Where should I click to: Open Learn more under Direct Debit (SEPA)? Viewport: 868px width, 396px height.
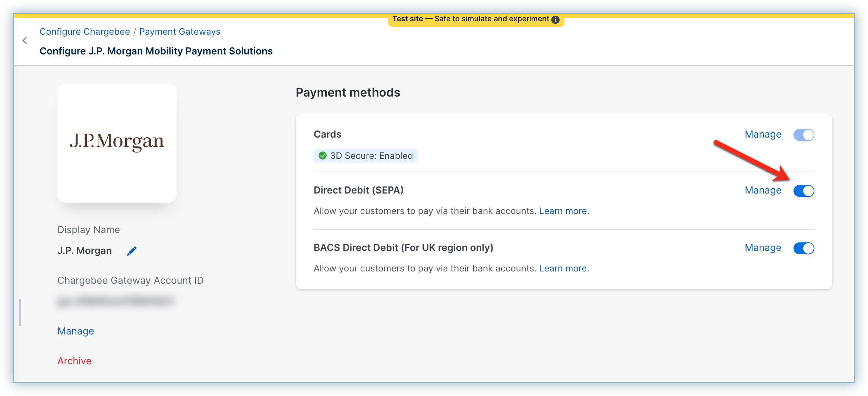click(564, 211)
